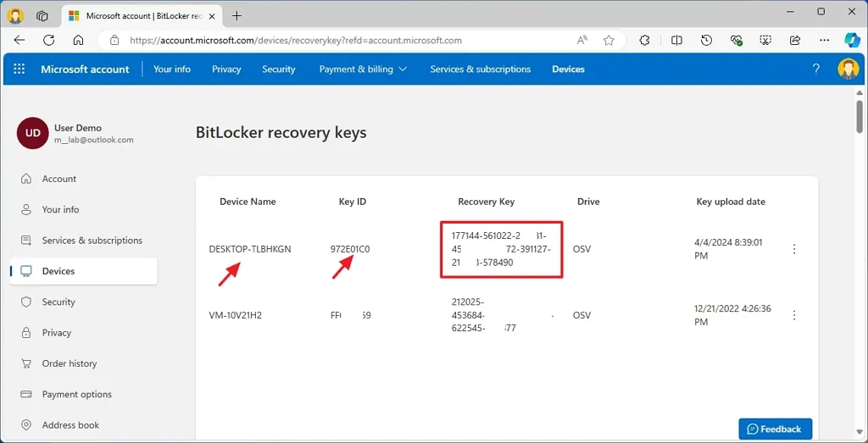Open the tab actions menu icon
The height and width of the screenshot is (443, 868).
(x=42, y=15)
